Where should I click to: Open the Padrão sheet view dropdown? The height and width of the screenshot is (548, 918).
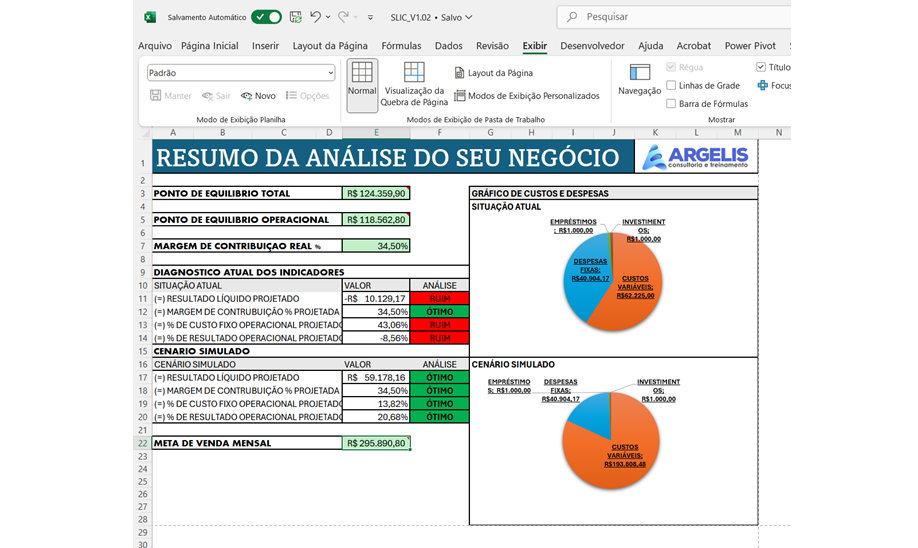(x=241, y=73)
